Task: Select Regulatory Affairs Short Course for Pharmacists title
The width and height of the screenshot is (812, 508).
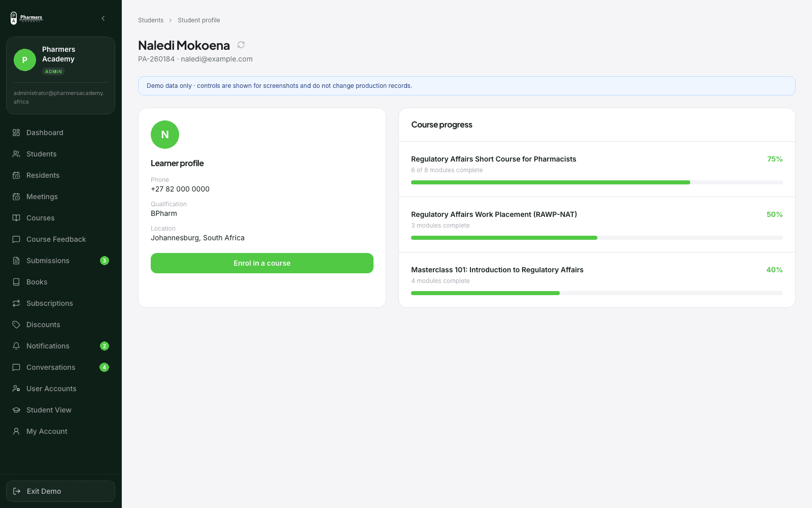Action: pyautogui.click(x=494, y=159)
